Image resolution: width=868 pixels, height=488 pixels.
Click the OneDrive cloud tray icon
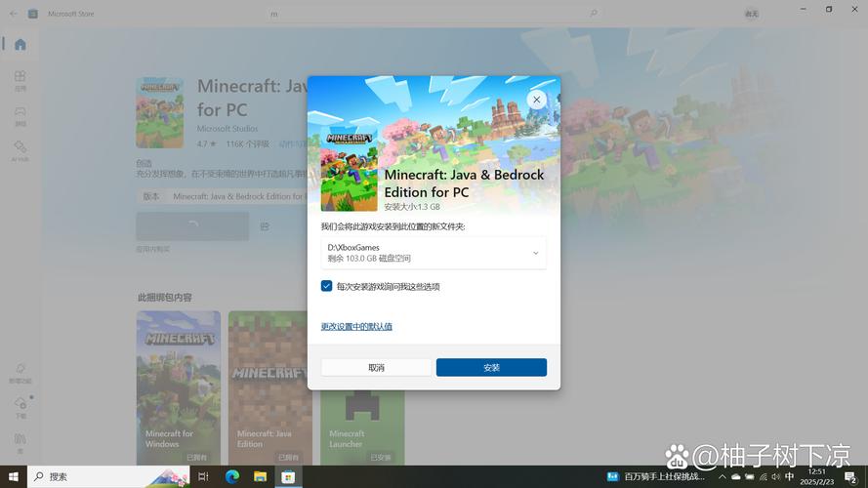735,476
